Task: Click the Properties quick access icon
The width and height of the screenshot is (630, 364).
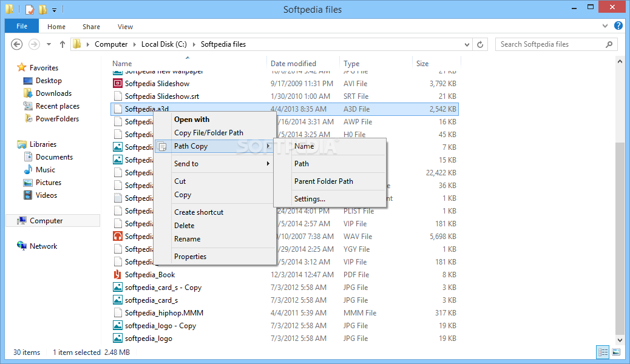Action: click(30, 9)
